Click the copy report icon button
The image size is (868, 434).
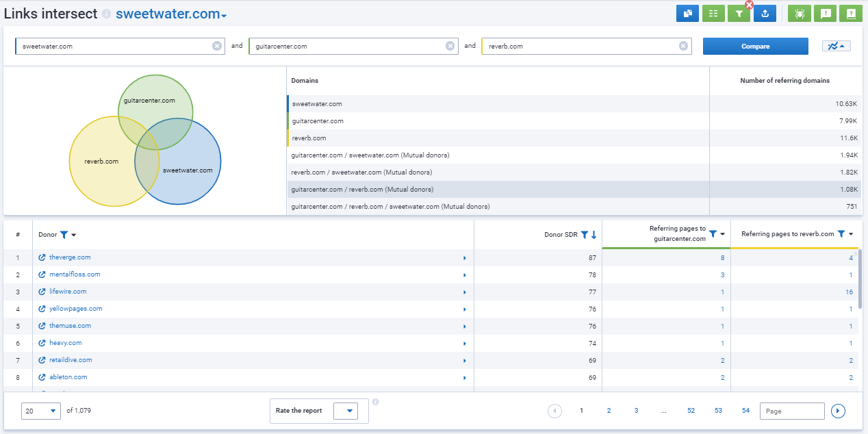687,13
